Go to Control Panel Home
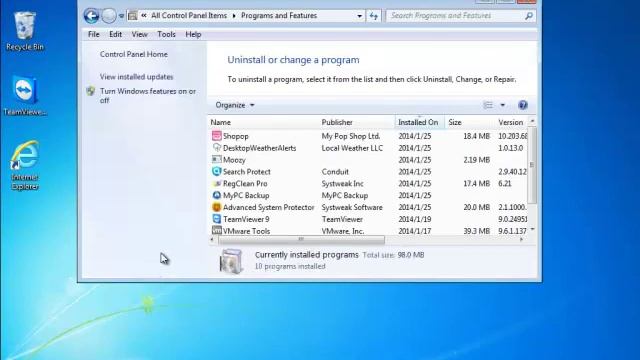The image size is (640, 360). point(133,54)
